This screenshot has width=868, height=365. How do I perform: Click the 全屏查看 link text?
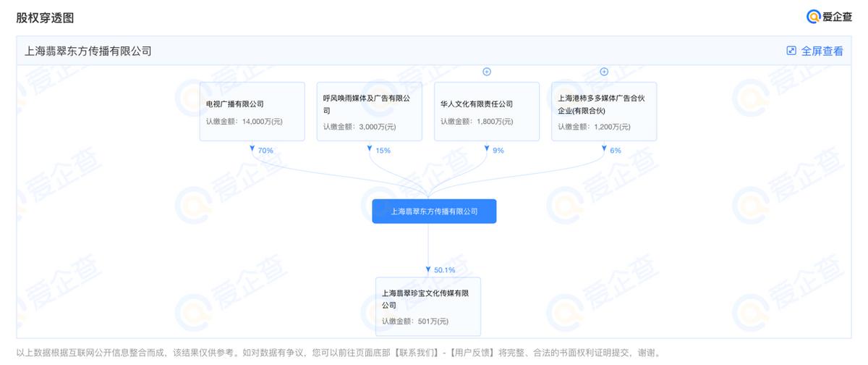coord(822,51)
